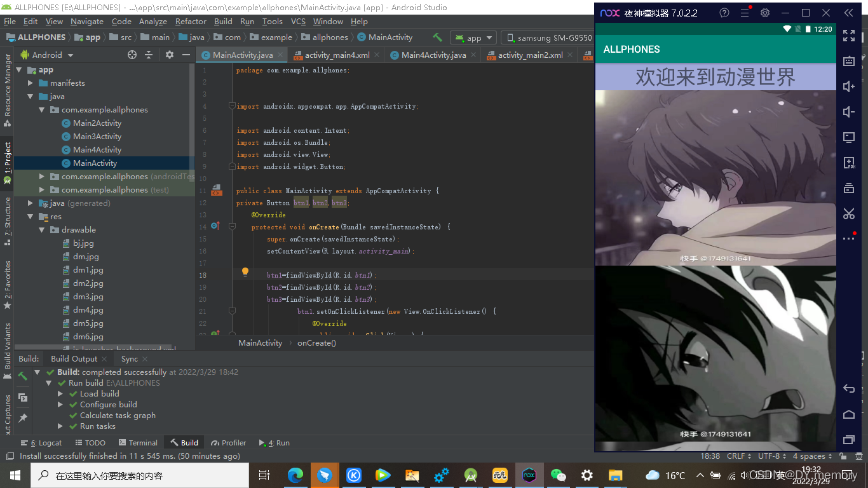Screen dimensions: 868x488
Task: Click the UTF-8 encoding indicator
Action: (x=771, y=456)
